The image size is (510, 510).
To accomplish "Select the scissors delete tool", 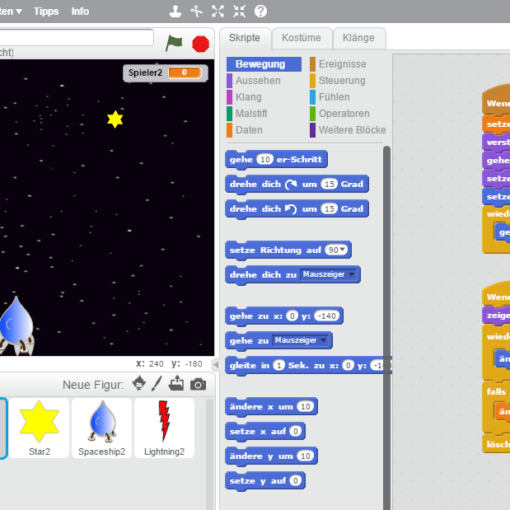I will tap(197, 11).
